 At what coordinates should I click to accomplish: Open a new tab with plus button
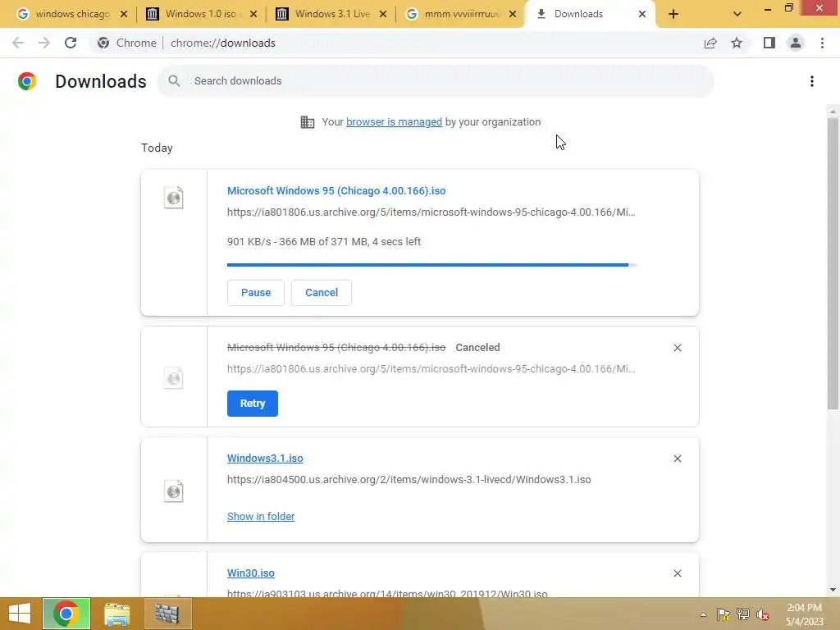tap(673, 14)
